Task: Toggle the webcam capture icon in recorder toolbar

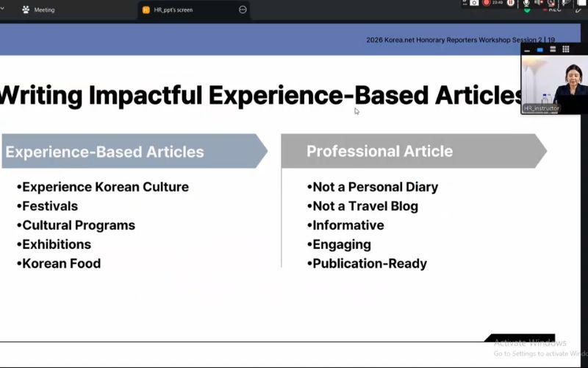Action: (551, 3)
